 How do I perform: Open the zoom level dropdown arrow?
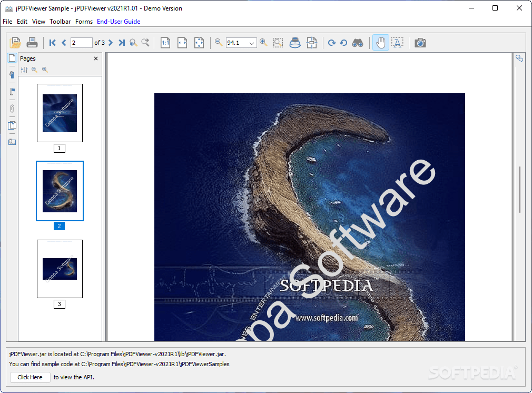click(x=252, y=43)
